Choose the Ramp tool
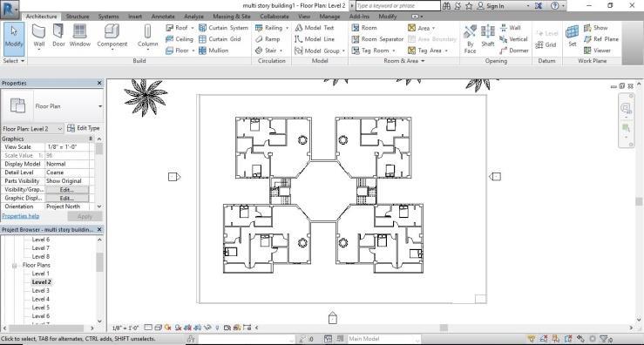 click(268, 39)
